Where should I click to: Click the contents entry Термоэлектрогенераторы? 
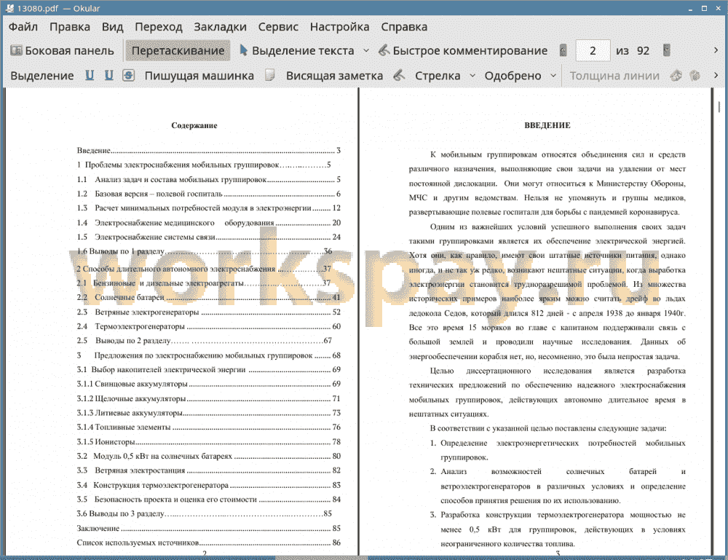point(209,326)
